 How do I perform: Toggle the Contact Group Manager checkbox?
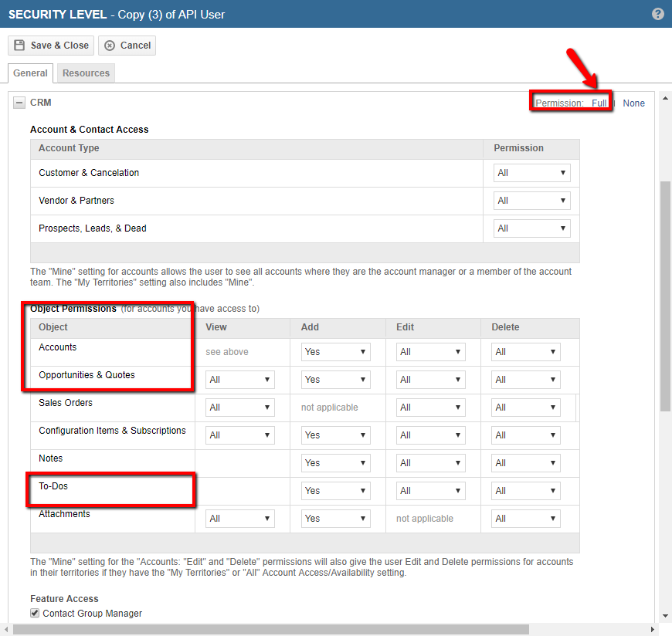tap(35, 613)
